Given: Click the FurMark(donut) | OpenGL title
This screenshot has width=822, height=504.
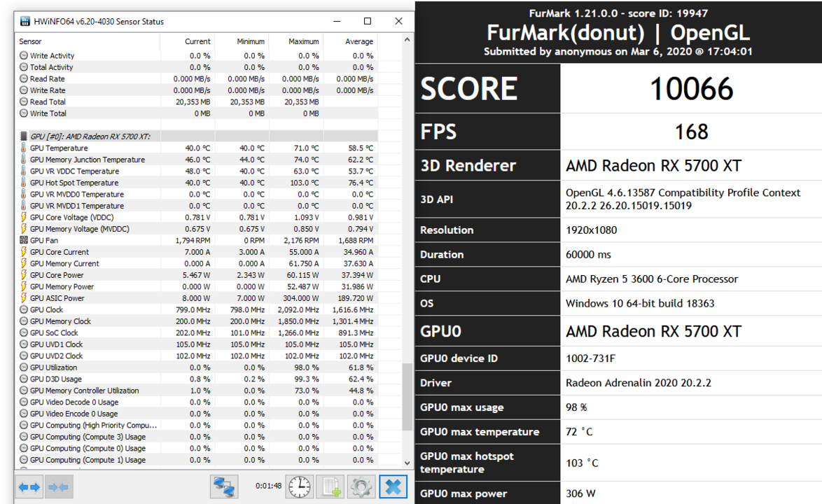Looking at the screenshot, I should [x=618, y=32].
